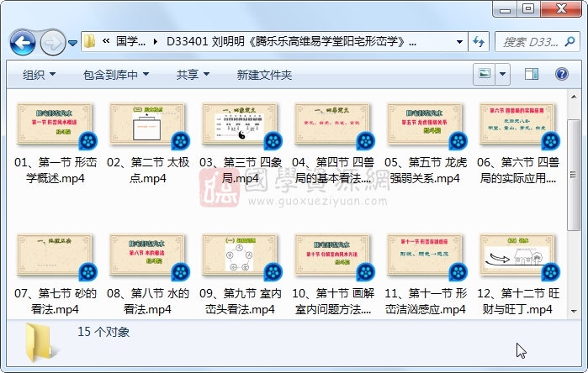Select thumbnail of 10、第十节 画解室内问题方法
The image size is (588, 373).
pyautogui.click(x=333, y=256)
